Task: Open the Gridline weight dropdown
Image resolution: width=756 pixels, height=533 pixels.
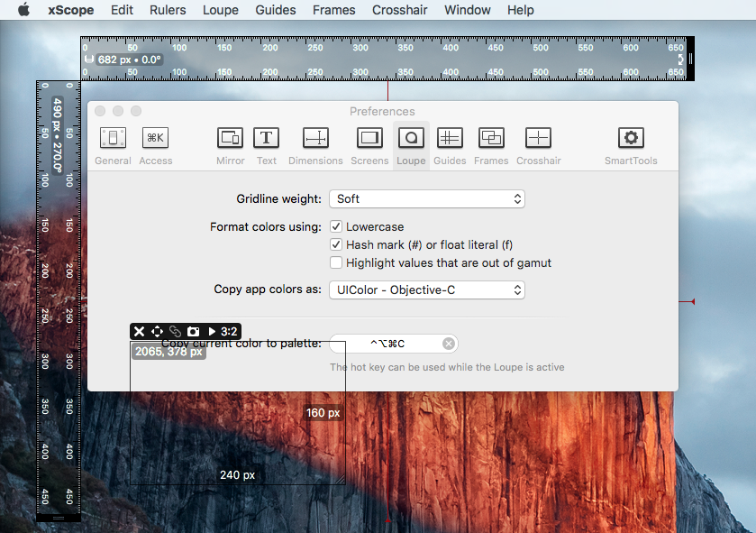Action: coord(427,198)
